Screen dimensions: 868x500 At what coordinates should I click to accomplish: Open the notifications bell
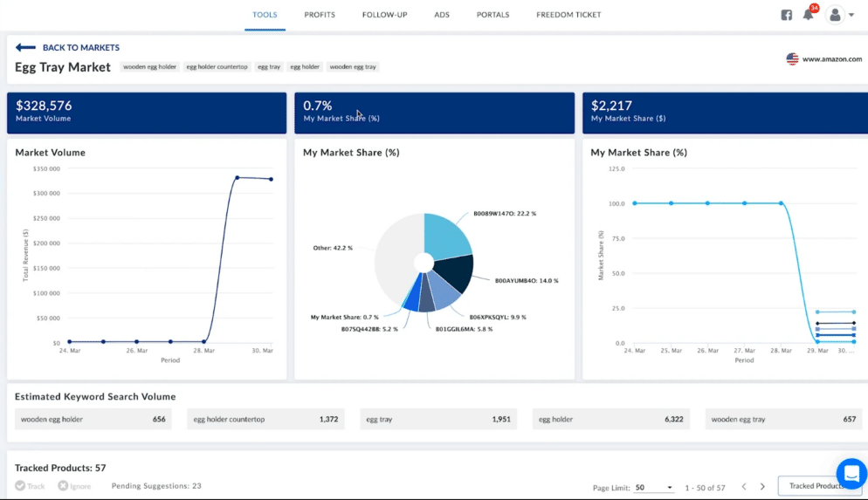click(x=809, y=15)
